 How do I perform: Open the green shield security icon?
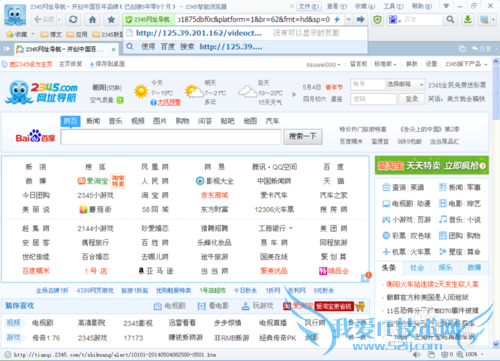point(377,20)
